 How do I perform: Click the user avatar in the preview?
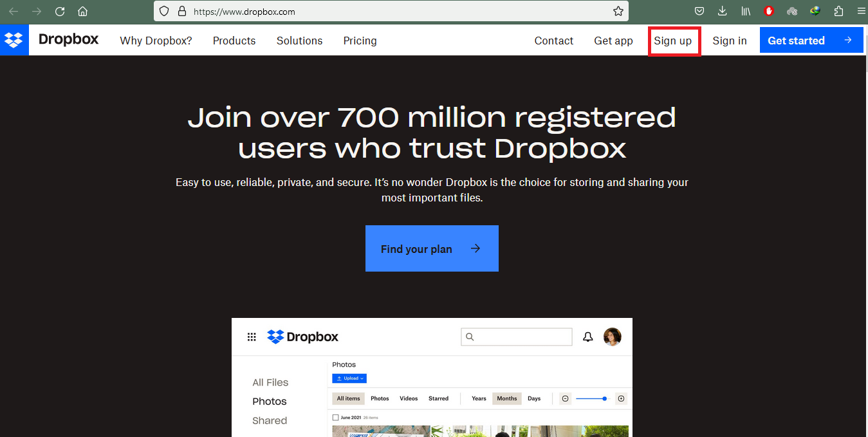coord(613,337)
